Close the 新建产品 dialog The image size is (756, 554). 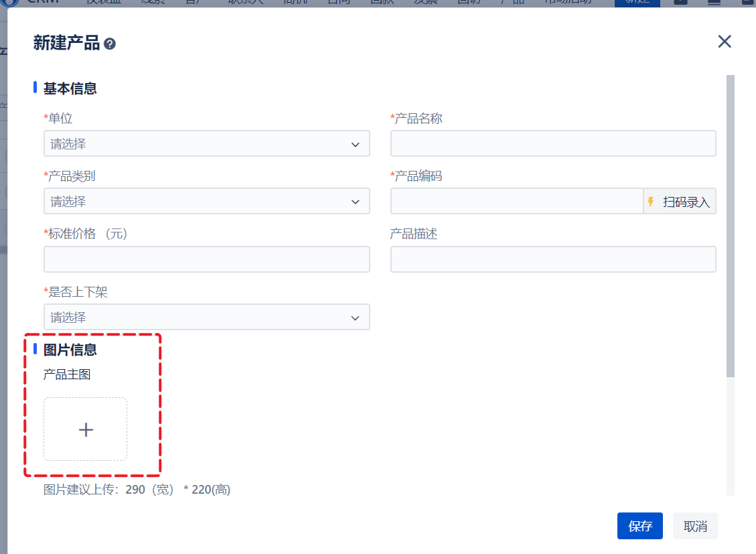click(x=724, y=42)
